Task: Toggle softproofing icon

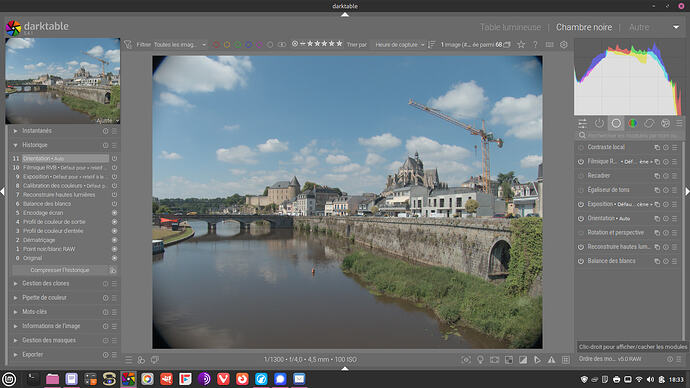Action: [537, 360]
